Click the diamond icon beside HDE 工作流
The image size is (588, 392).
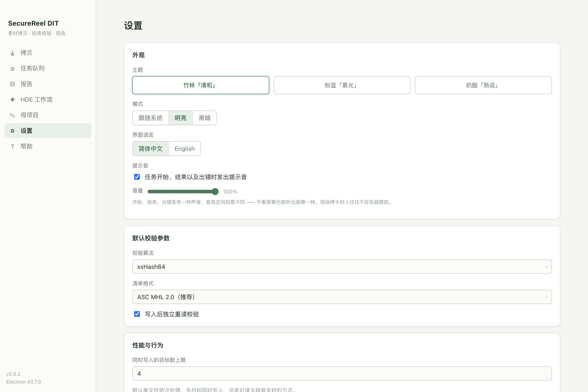coord(12,100)
